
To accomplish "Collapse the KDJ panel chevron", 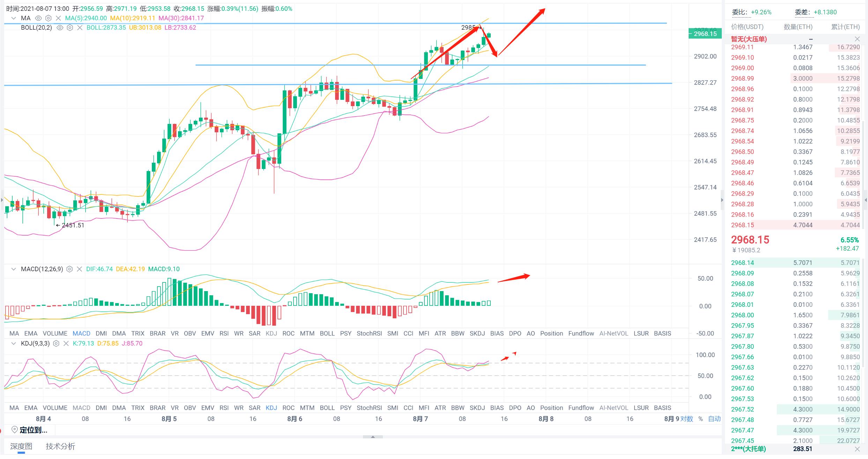I will [14, 343].
